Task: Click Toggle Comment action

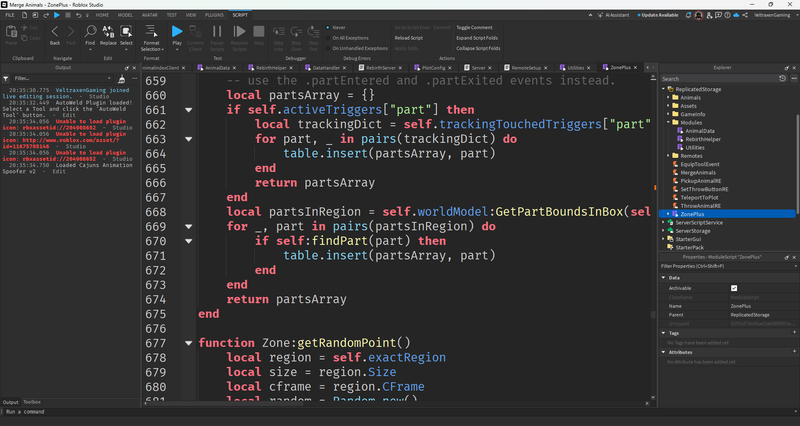Action: pyautogui.click(x=477, y=28)
